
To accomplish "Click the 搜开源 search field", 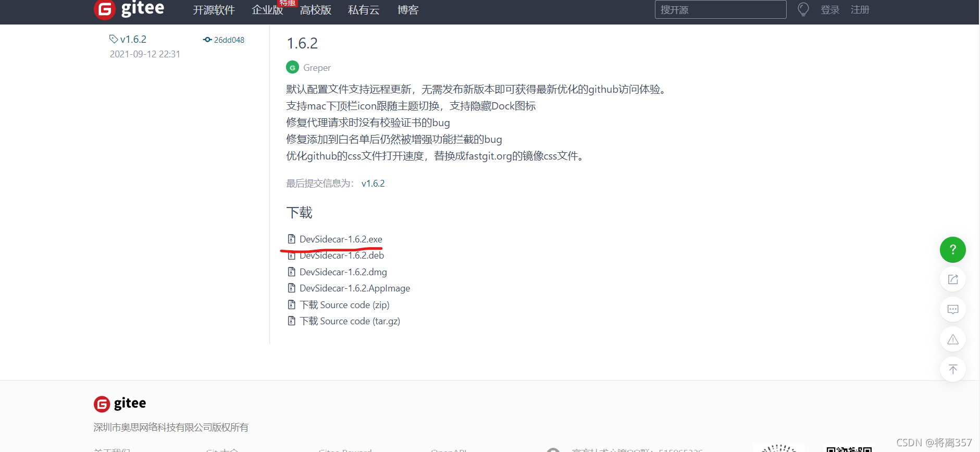I will coord(721,9).
